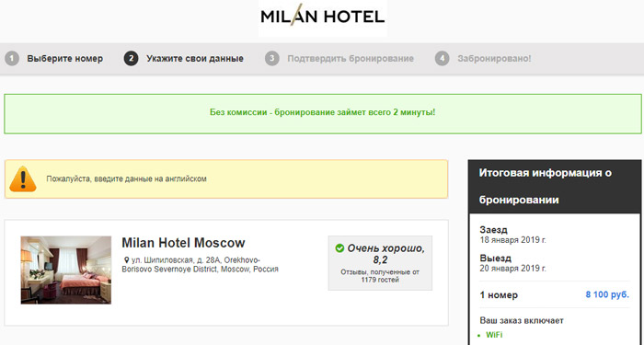Click the step 4 number circle
Screen dimensions: 644x345
[442, 58]
